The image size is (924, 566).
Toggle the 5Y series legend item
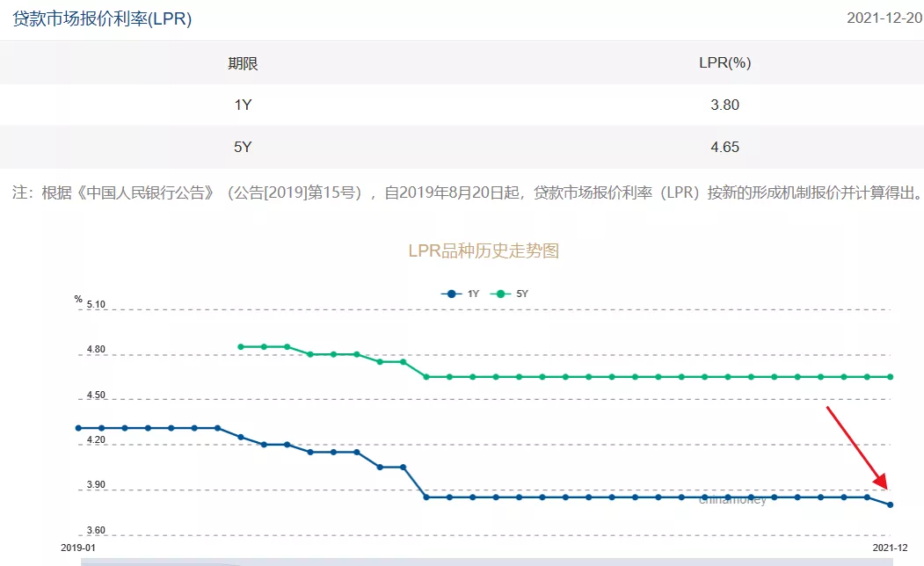tap(509, 294)
